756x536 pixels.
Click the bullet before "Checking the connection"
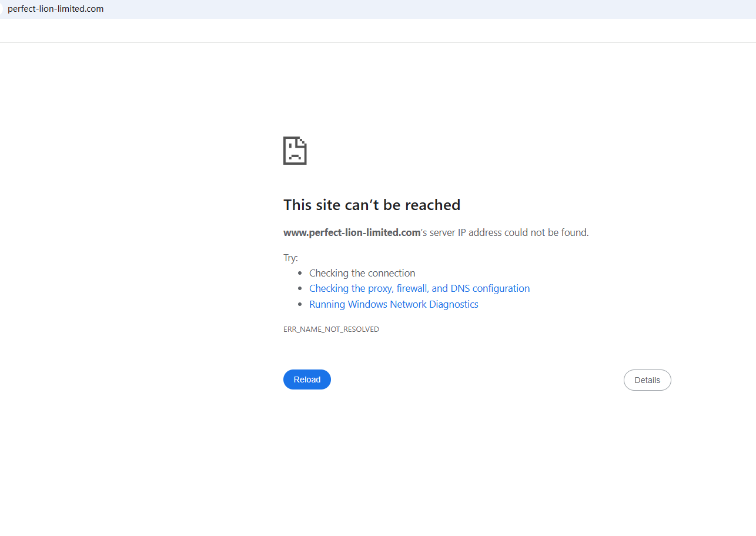(x=300, y=274)
